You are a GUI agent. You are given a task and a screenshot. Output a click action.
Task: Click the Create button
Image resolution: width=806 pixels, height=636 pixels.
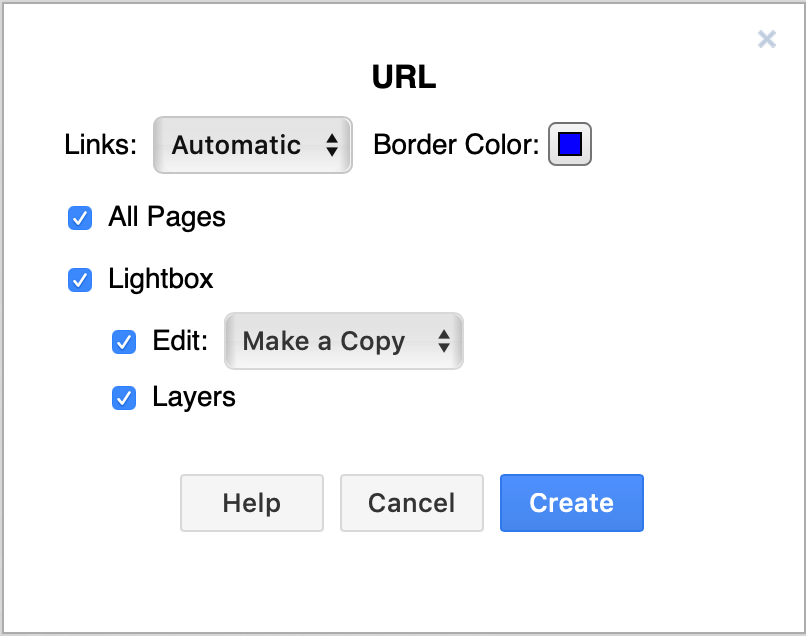coord(571,503)
